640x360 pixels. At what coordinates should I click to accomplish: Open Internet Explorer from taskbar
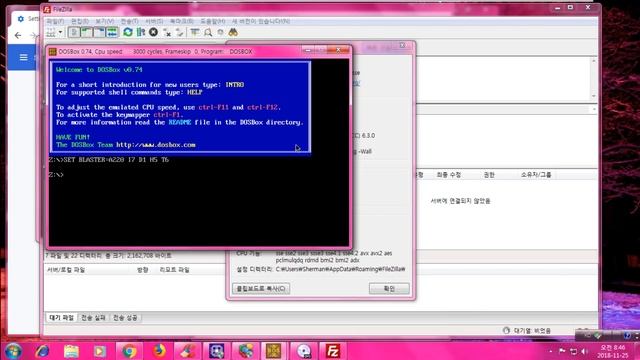[x=42, y=351]
